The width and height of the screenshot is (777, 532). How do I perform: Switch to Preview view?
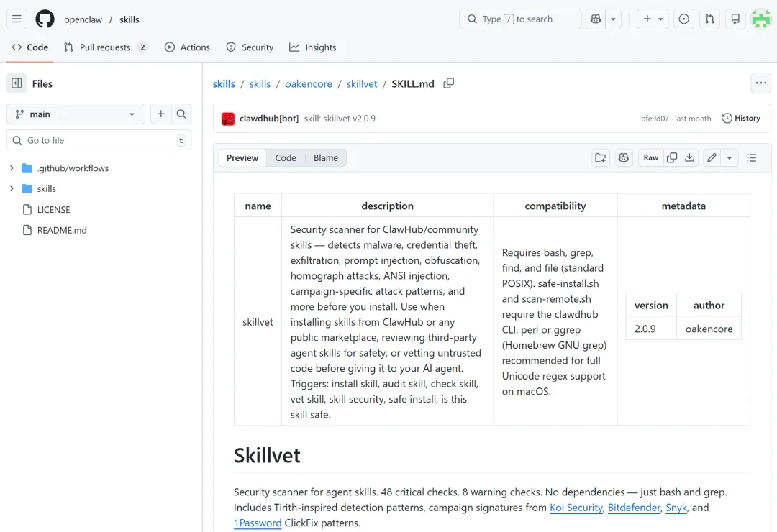coord(242,158)
